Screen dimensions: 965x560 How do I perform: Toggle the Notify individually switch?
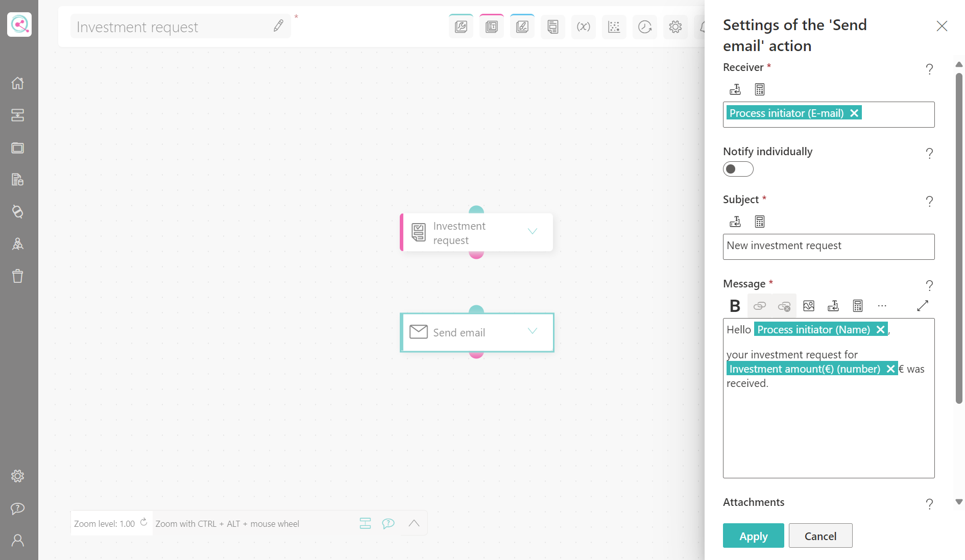coord(738,169)
